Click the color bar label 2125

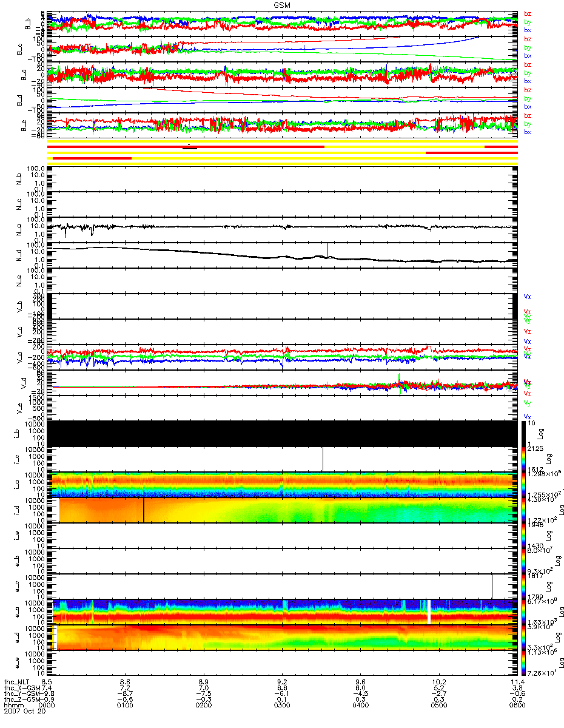click(535, 448)
